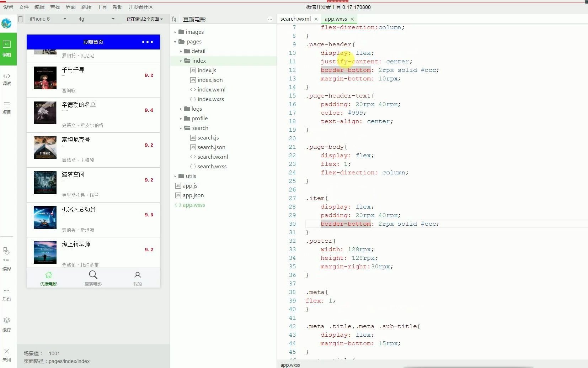Open the 4g network dropdown
The height and width of the screenshot is (368, 588).
[96, 19]
